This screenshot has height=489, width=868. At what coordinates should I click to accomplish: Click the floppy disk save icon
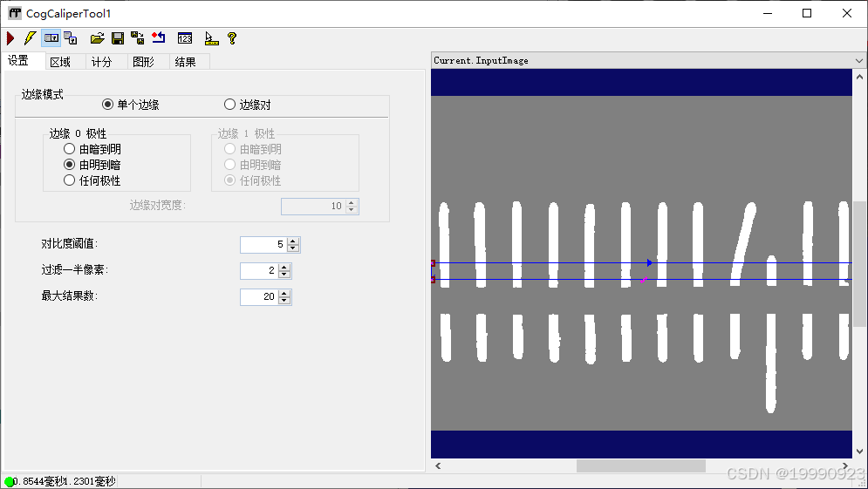tap(118, 38)
